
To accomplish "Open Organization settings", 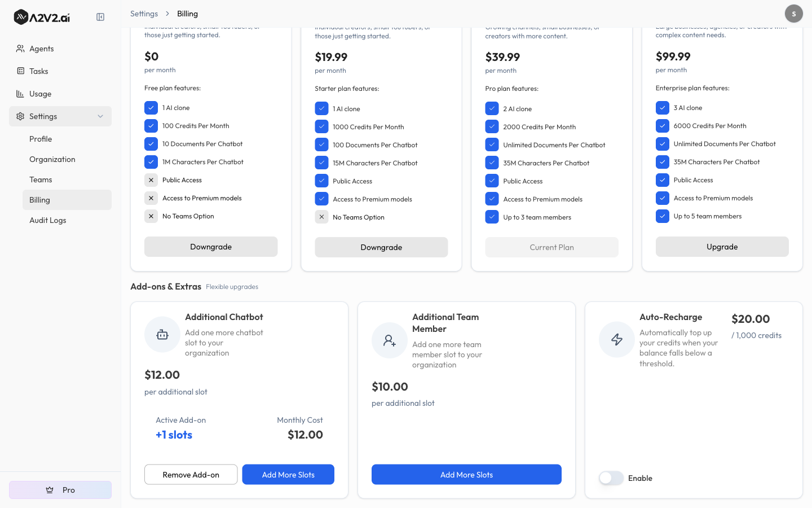I will (67, 159).
